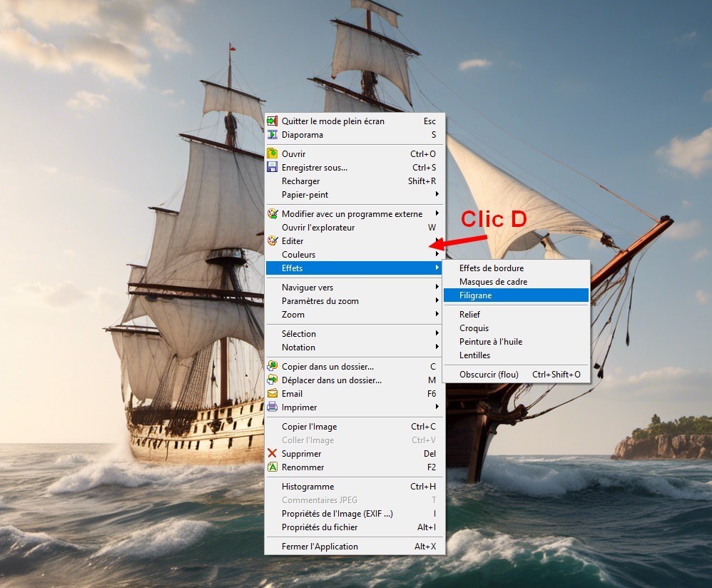712x588 pixels.
Task: Expand the Notation submenu arrow
Action: (437, 346)
